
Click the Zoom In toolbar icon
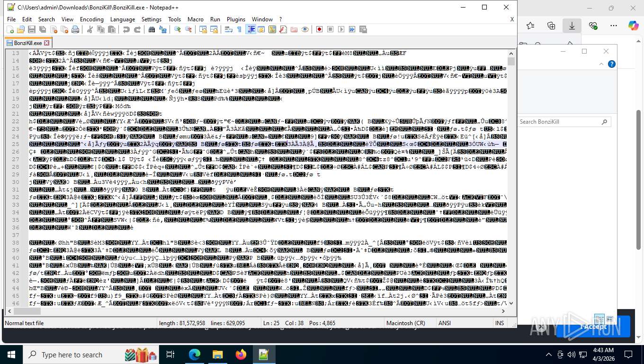click(177, 29)
